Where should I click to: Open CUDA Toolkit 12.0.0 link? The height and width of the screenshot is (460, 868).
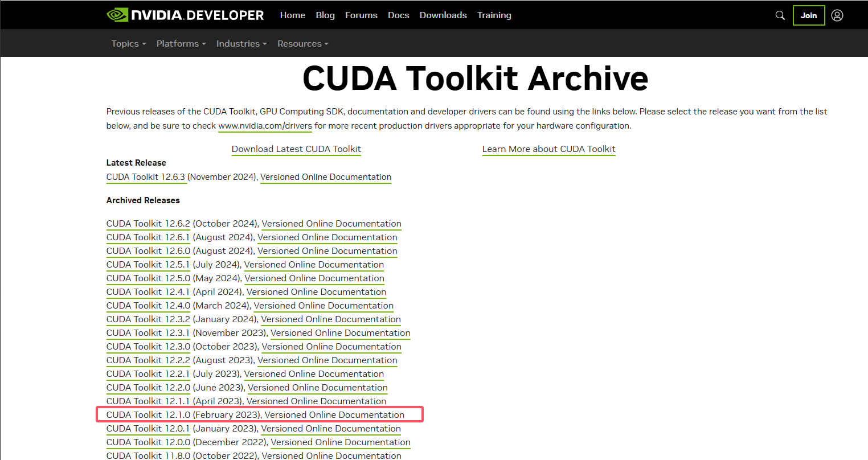click(148, 442)
